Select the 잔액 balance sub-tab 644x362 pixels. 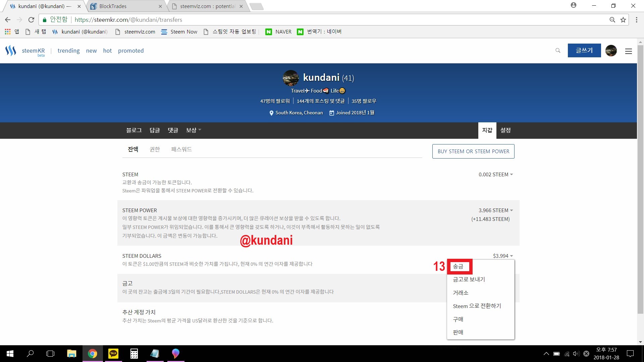(x=133, y=149)
